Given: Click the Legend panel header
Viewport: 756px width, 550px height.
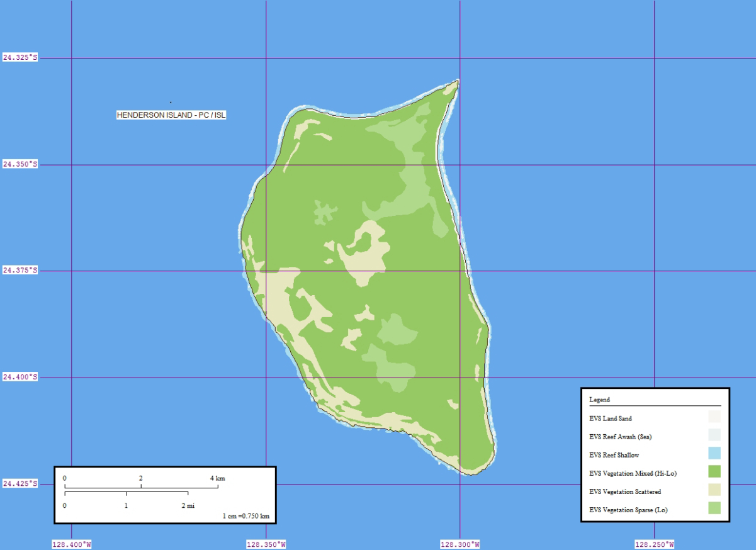Looking at the screenshot, I should [599, 399].
